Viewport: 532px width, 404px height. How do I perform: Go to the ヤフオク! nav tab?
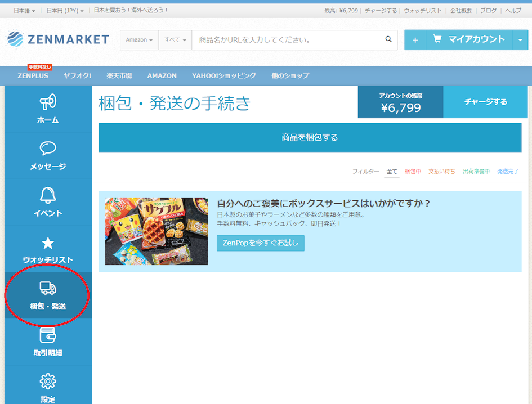click(77, 75)
